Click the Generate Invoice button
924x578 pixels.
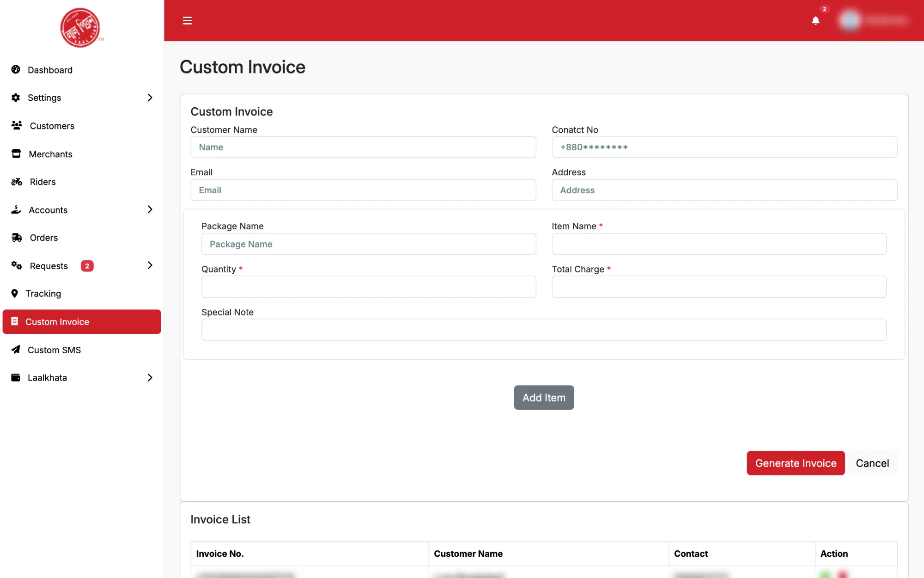[x=796, y=463]
